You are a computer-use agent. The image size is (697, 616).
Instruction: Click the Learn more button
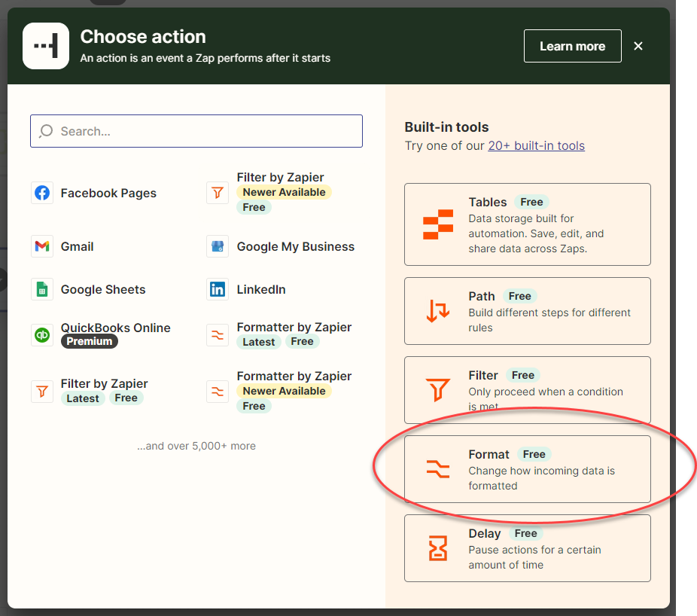573,46
